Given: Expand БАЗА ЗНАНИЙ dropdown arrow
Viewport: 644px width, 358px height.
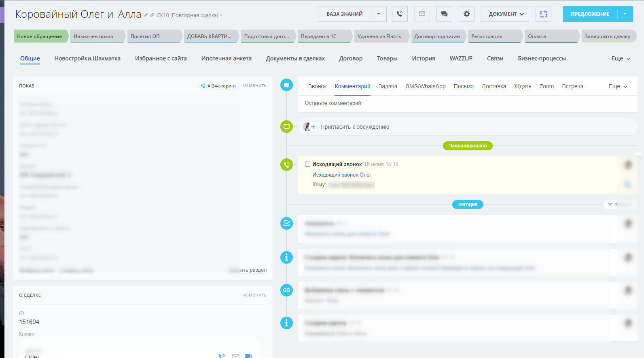Looking at the screenshot, I should coord(379,14).
